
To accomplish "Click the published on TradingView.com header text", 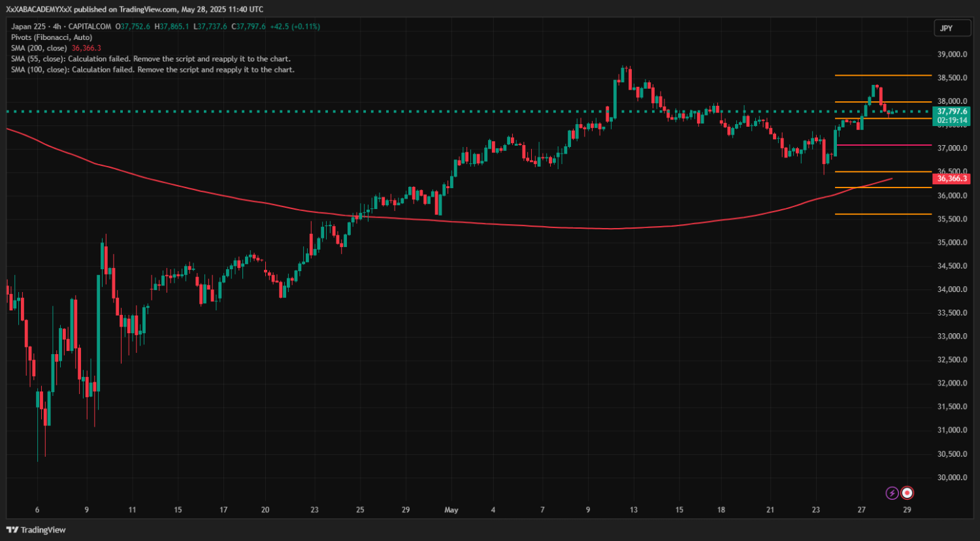I will tap(135, 9).
